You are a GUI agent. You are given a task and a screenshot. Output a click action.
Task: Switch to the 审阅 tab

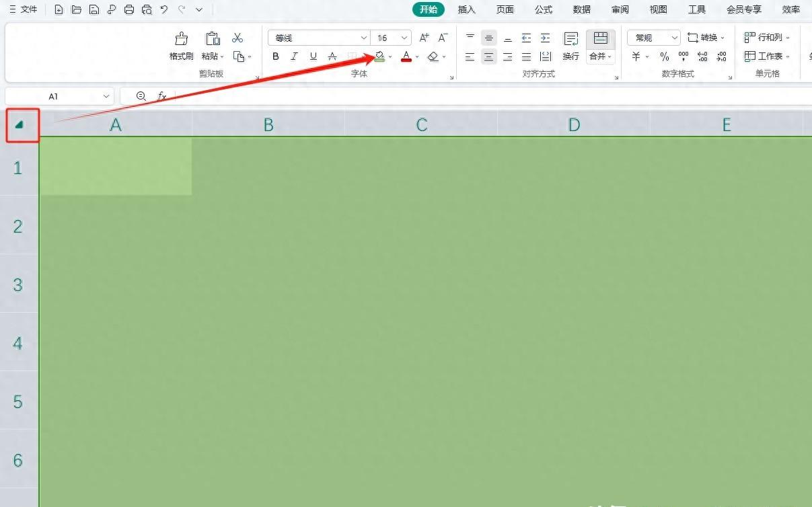[620, 9]
